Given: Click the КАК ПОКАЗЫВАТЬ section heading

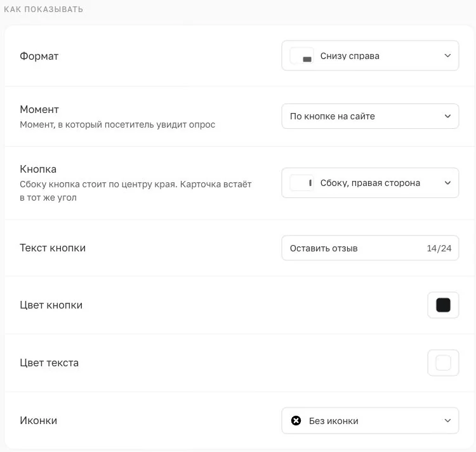Looking at the screenshot, I should coord(43,10).
